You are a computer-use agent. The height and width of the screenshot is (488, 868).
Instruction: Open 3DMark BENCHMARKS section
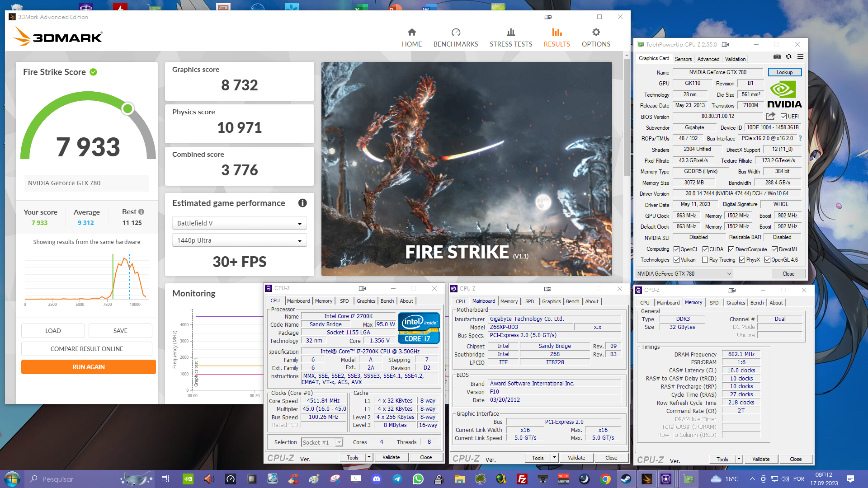(x=456, y=38)
